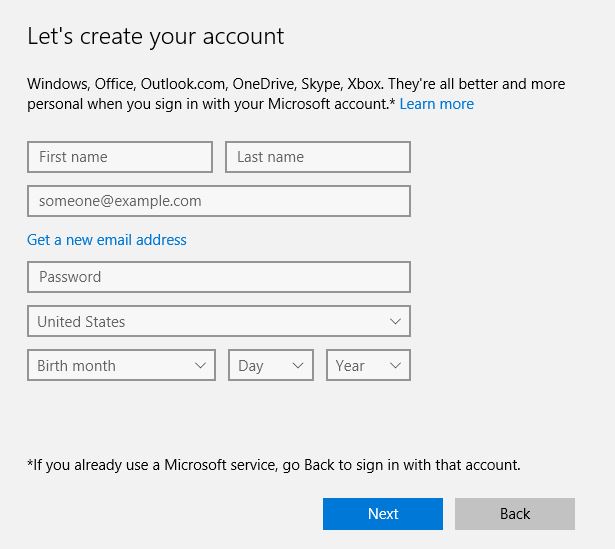The height and width of the screenshot is (549, 615).
Task: Click the Last name input field
Action: [x=318, y=157]
